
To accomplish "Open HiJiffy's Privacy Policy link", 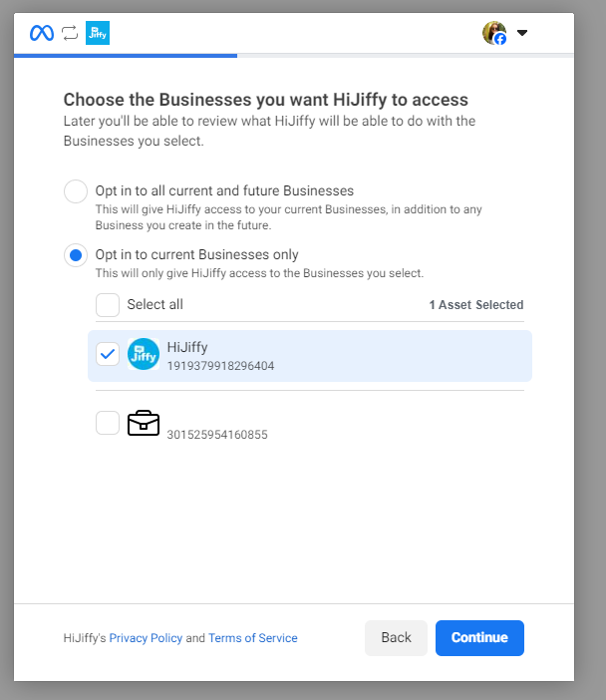I will 146,638.
